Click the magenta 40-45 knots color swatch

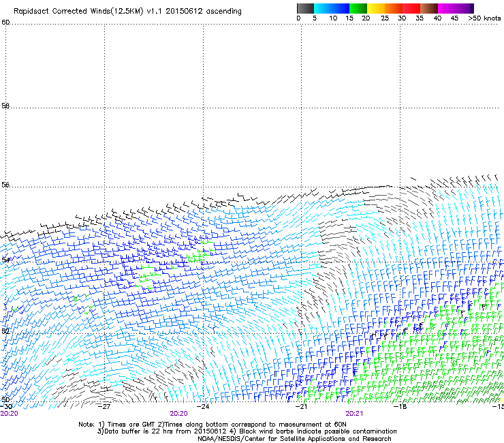[447, 8]
